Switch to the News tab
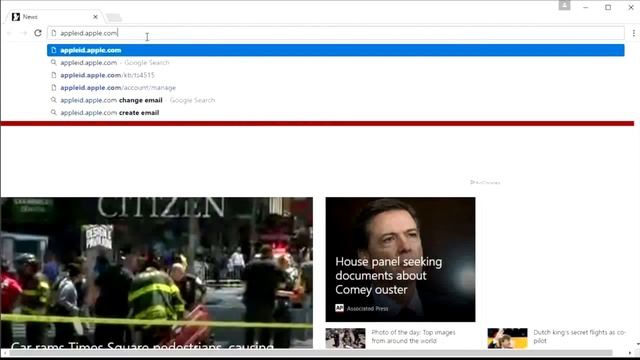The width and height of the screenshot is (640, 360). 53,17
